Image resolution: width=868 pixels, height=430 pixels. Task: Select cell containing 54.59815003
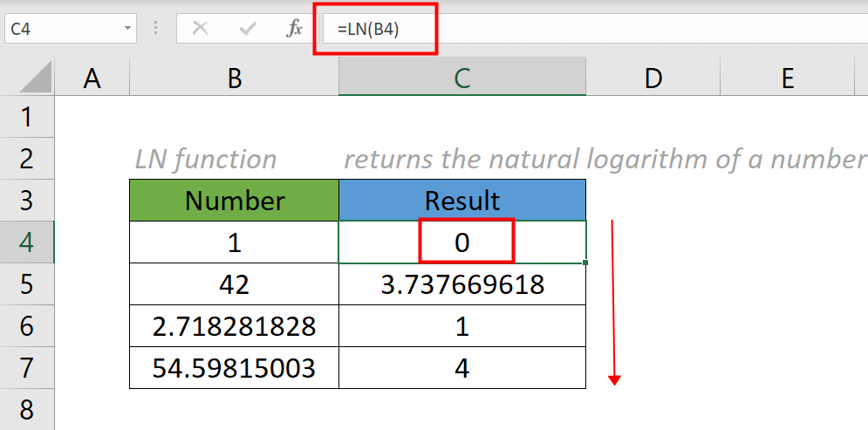(x=234, y=368)
